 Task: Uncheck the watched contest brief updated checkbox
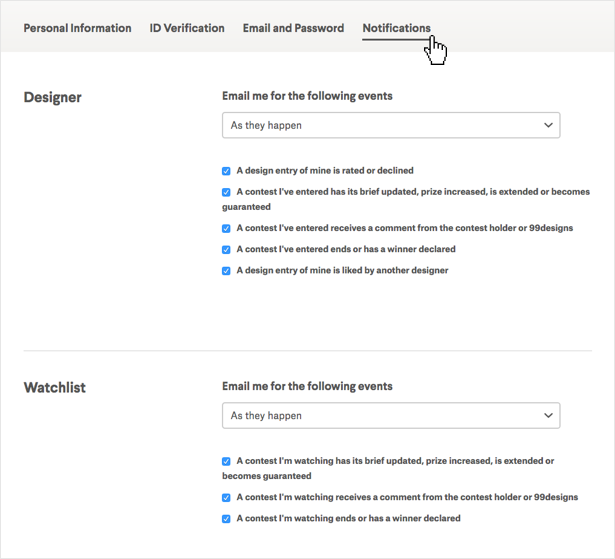[x=227, y=462]
